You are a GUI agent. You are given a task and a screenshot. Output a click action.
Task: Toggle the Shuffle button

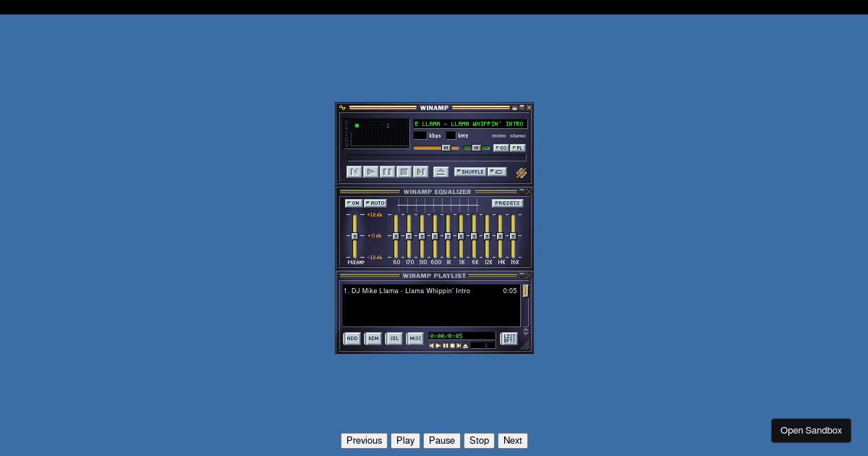pyautogui.click(x=470, y=172)
